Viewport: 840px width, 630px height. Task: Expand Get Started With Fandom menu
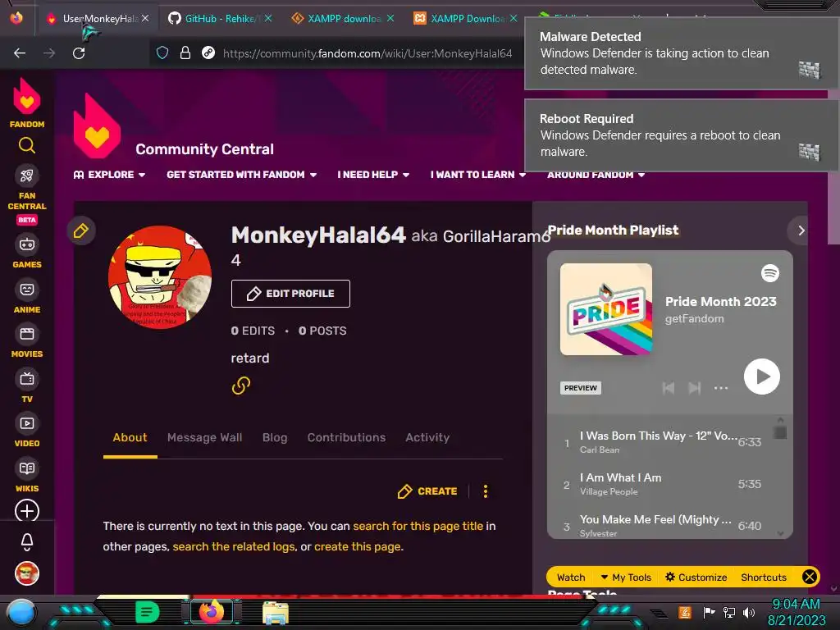pyautogui.click(x=242, y=175)
